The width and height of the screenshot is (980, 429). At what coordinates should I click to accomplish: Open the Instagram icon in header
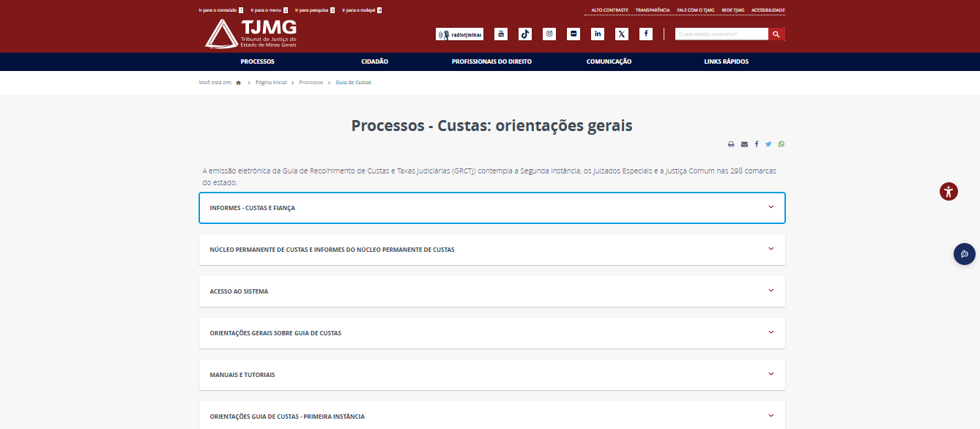(x=549, y=34)
